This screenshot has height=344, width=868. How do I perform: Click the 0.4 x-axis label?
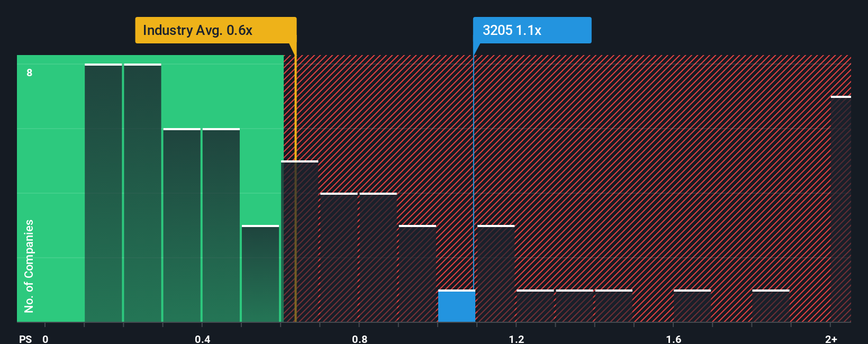click(202, 339)
